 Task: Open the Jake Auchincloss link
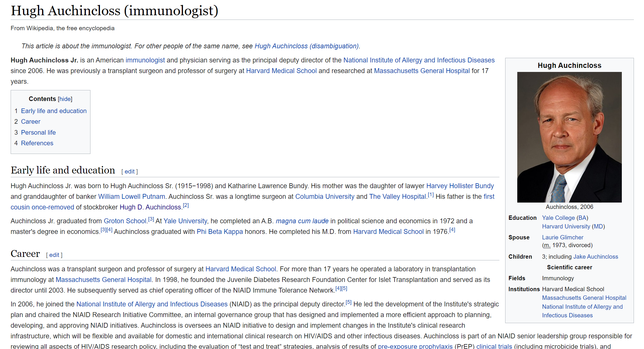click(596, 257)
